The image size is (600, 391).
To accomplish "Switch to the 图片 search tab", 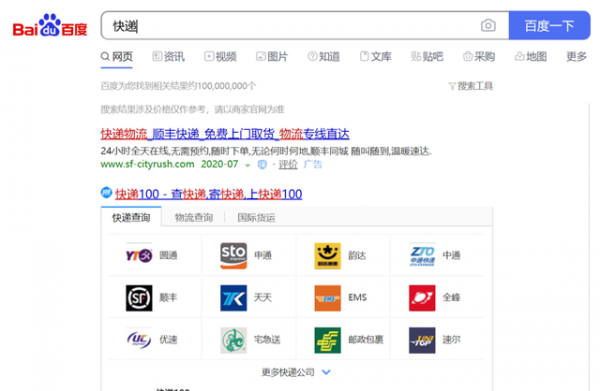I will click(272, 57).
